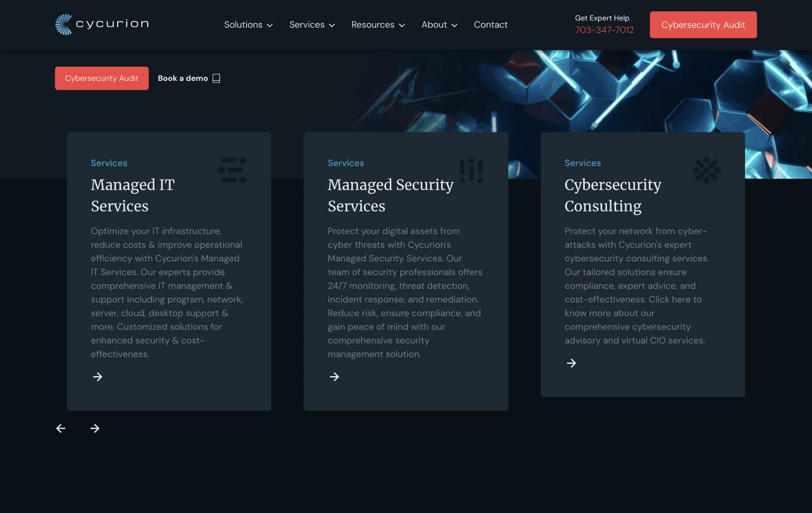Image resolution: width=812 pixels, height=513 pixels.
Task: Advance carousel with the right arrow
Action: 95,428
